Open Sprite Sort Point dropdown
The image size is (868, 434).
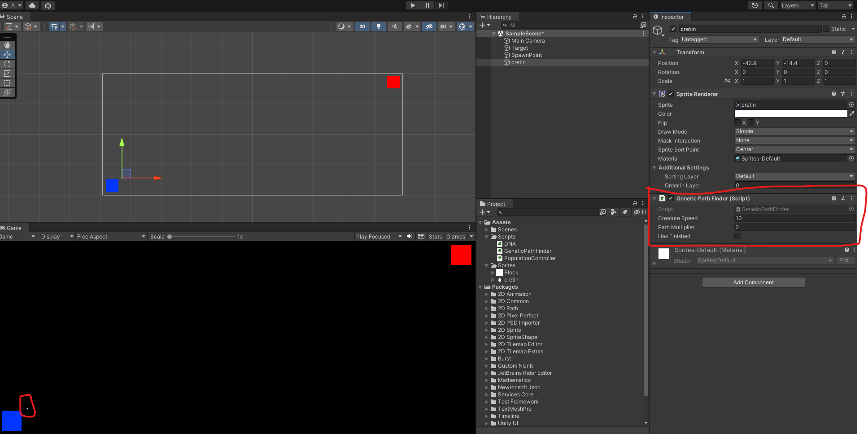point(795,149)
